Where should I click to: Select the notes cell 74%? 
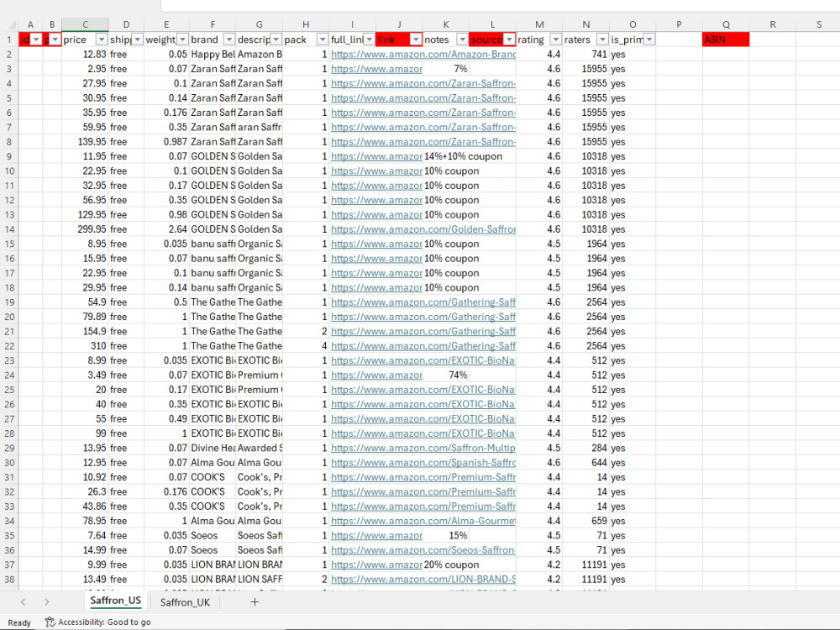pos(446,375)
